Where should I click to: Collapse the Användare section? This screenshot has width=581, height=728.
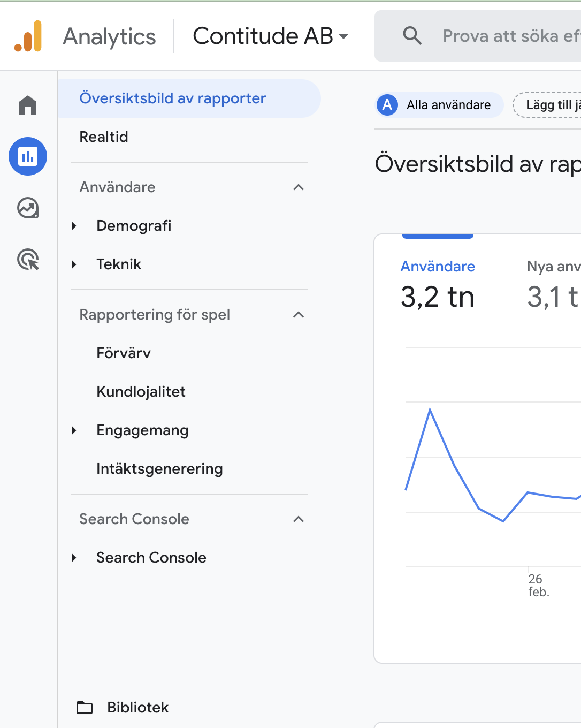point(299,187)
